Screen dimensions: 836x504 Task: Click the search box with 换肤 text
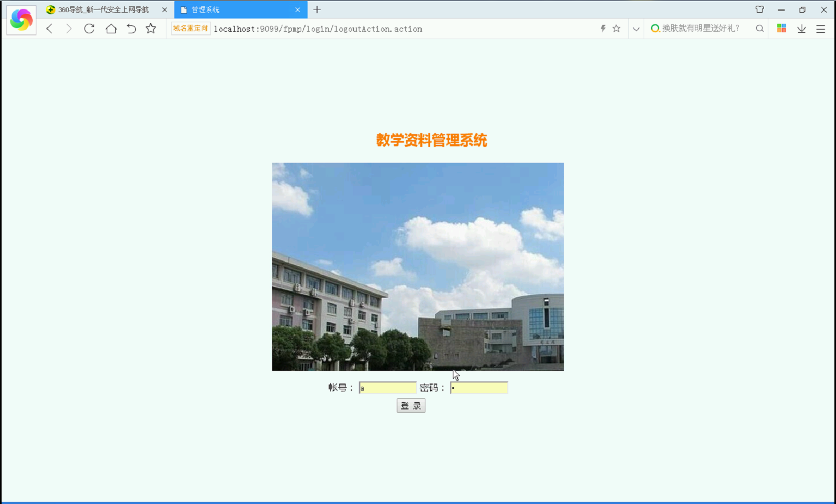701,29
